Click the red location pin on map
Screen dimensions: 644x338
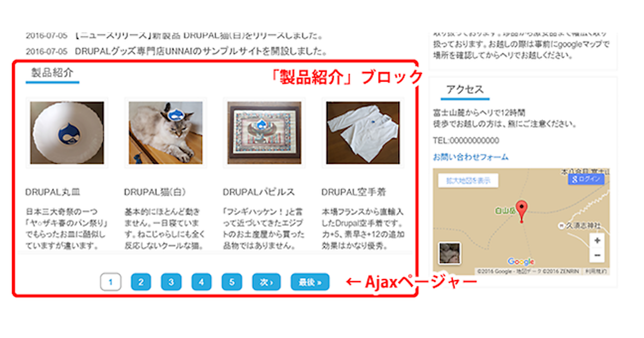click(521, 210)
